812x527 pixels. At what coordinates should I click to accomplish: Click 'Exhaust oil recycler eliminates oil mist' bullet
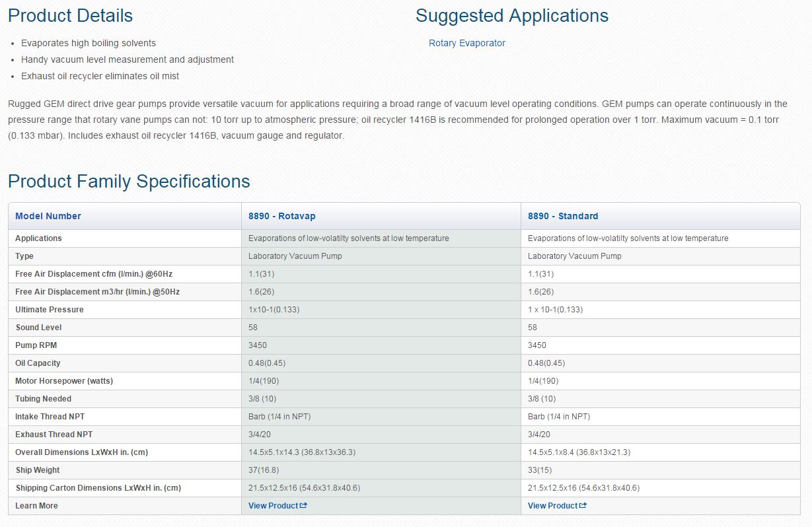point(100,76)
